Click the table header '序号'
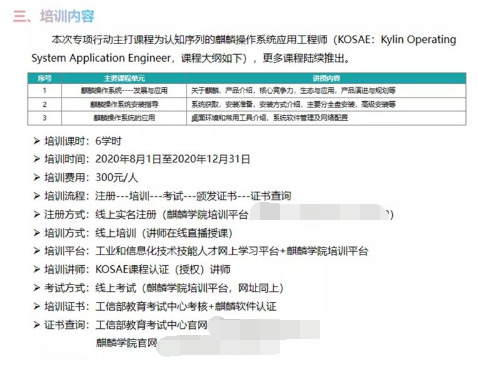Image resolution: width=478 pixels, height=369 pixels. [x=44, y=78]
